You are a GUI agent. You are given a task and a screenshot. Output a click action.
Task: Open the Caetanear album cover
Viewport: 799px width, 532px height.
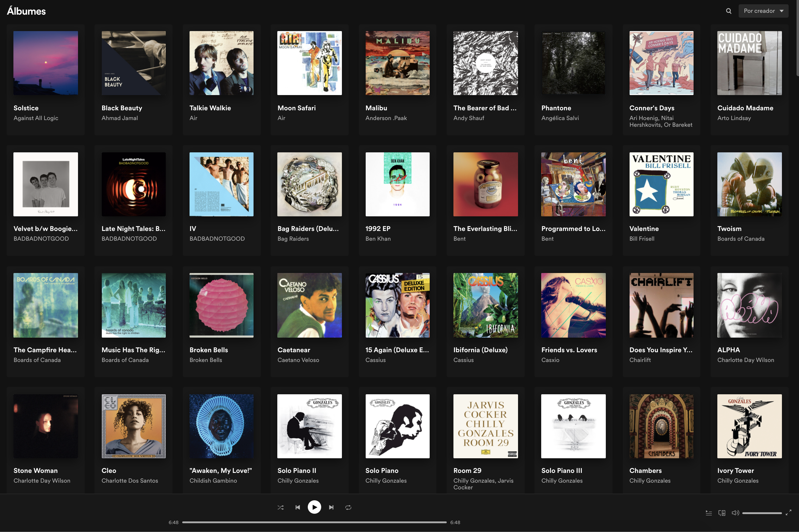309,305
